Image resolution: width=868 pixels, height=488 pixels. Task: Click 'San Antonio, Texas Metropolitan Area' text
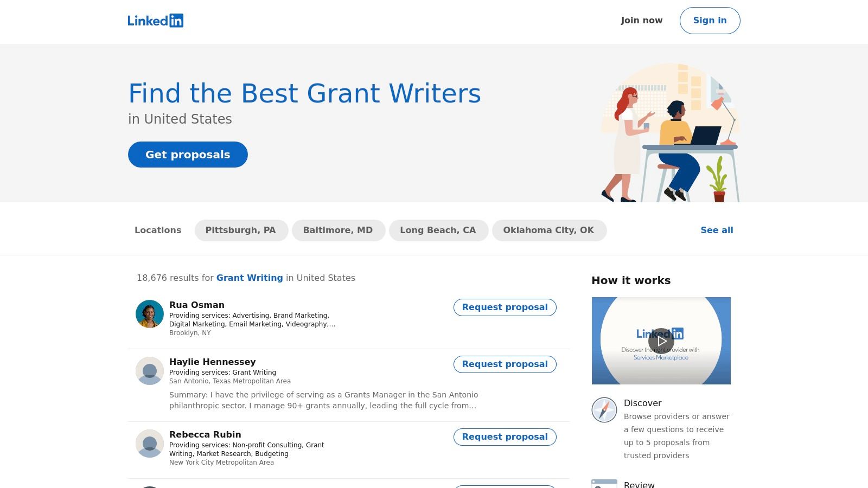tap(230, 381)
